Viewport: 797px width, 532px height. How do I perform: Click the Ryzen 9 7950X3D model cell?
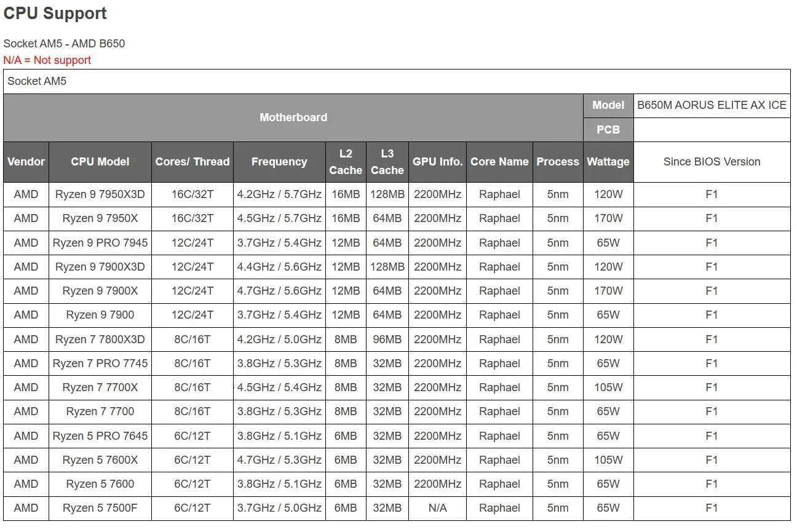100,194
